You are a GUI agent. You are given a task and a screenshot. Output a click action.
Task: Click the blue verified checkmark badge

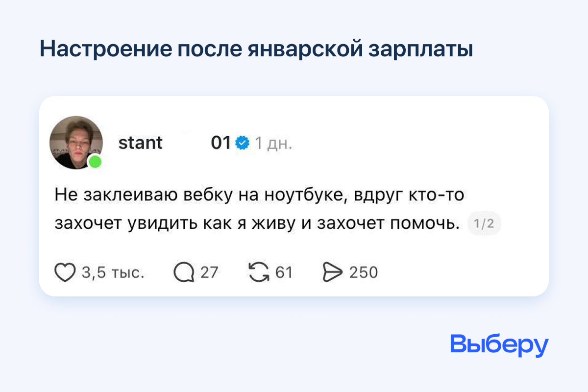242,143
